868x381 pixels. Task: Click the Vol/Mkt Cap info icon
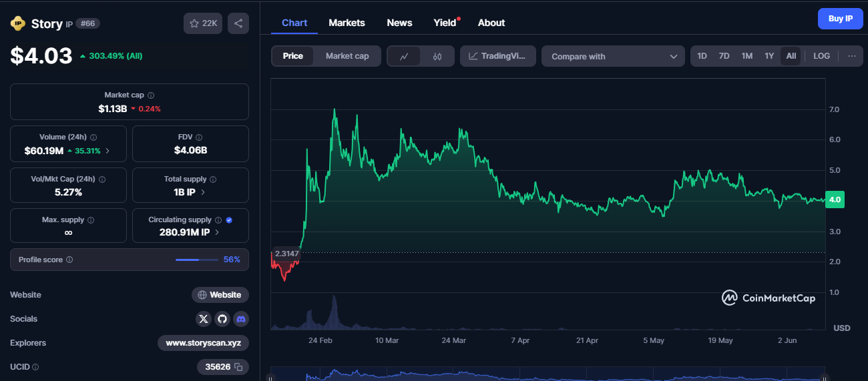point(102,179)
